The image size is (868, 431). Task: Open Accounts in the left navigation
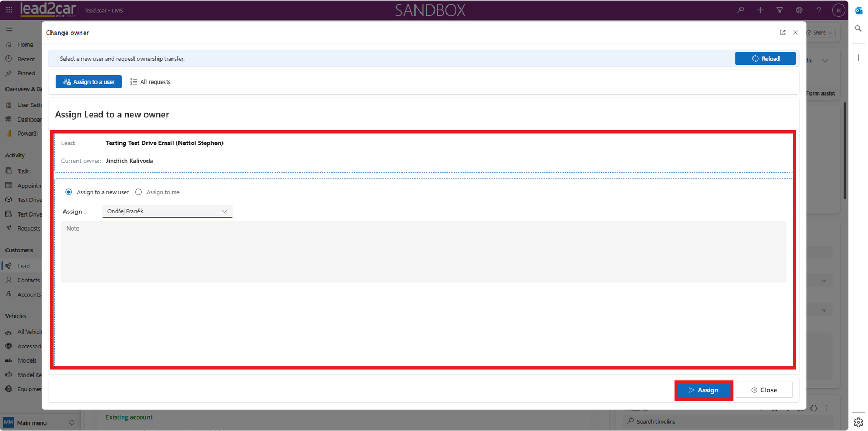click(29, 295)
